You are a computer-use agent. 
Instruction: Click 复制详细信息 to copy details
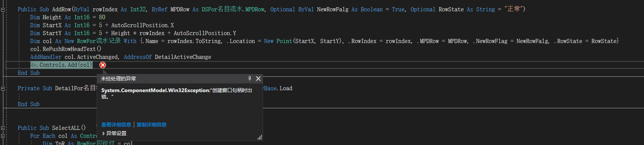(x=152, y=125)
